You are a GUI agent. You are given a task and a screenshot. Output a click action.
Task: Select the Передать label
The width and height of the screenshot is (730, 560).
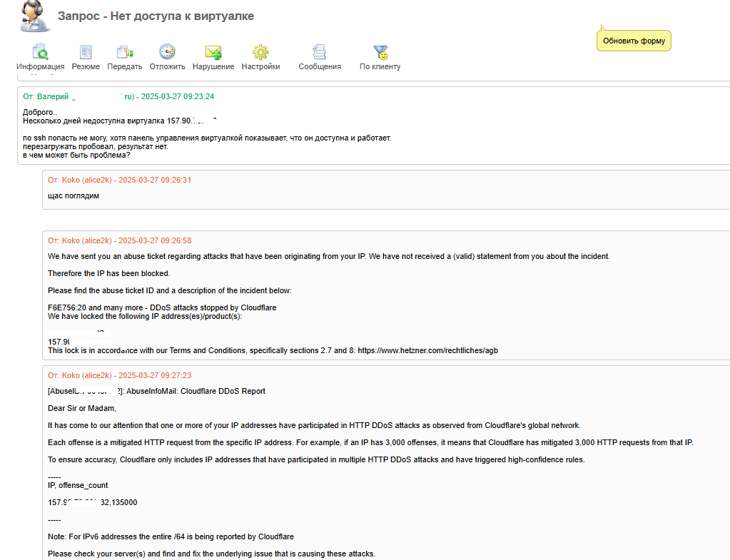tap(125, 66)
